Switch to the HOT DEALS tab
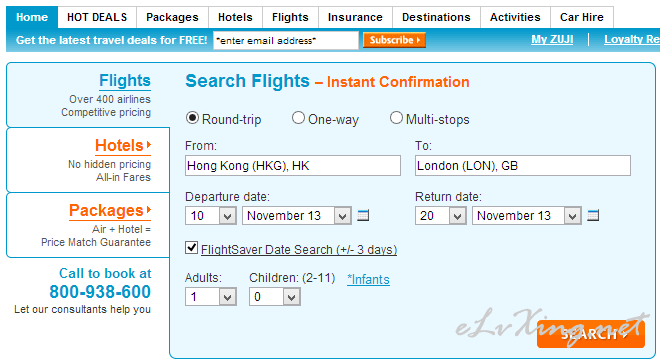 point(97,17)
